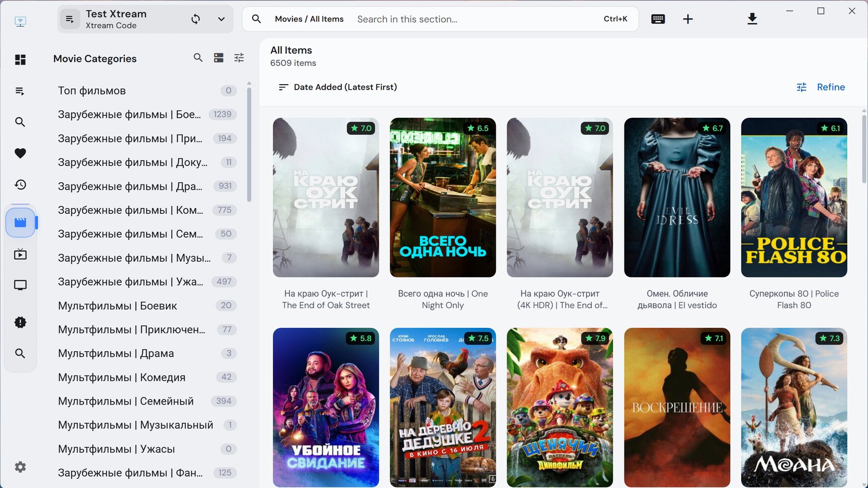Screen dimensions: 868x488
Task: Open the 'Воскрешение' movie poster
Action: point(677,407)
